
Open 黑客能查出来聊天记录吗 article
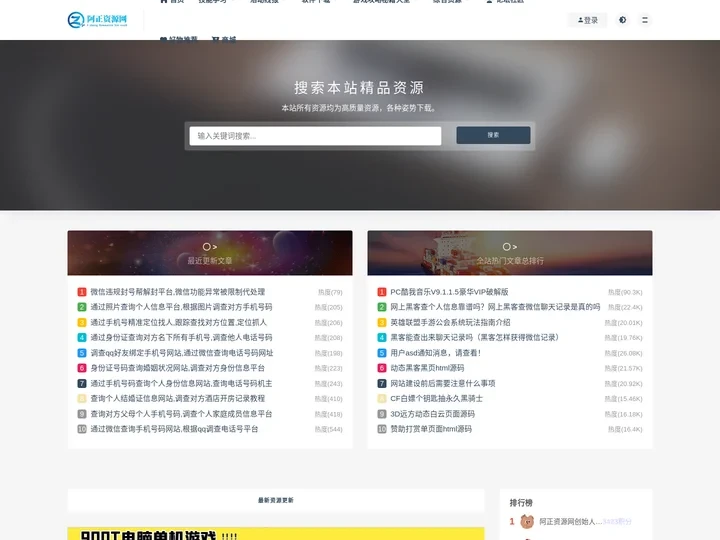[x=476, y=338]
